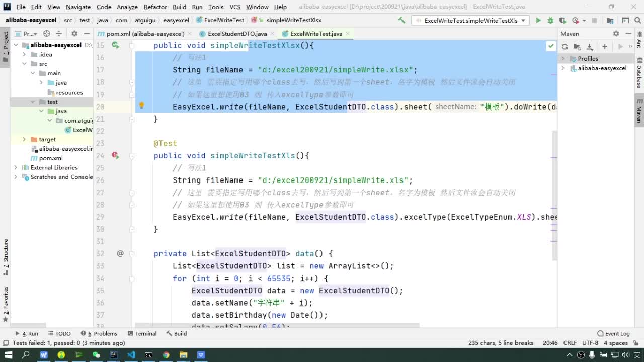
Task: Toggle the Favorites side tab
Action: click(x=6, y=303)
